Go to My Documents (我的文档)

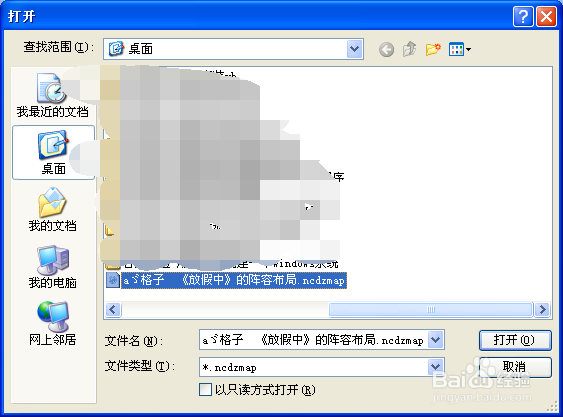pyautogui.click(x=52, y=209)
